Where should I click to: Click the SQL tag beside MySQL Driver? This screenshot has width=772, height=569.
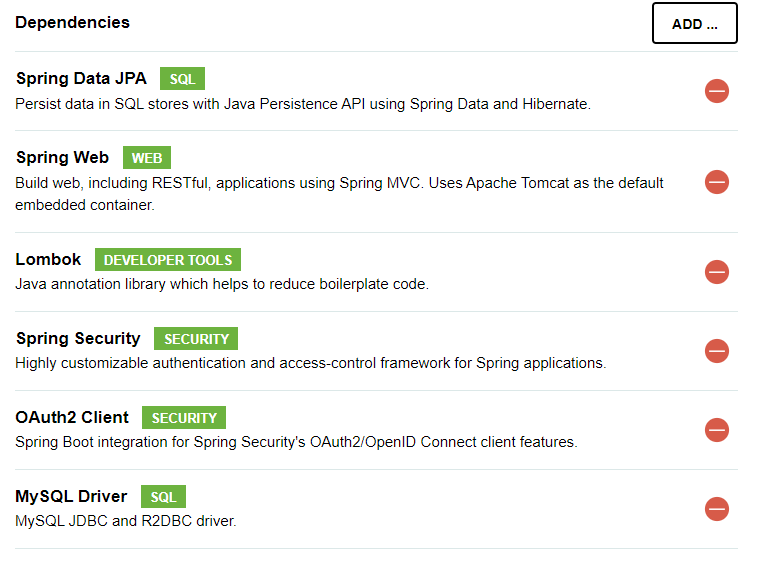(x=163, y=497)
